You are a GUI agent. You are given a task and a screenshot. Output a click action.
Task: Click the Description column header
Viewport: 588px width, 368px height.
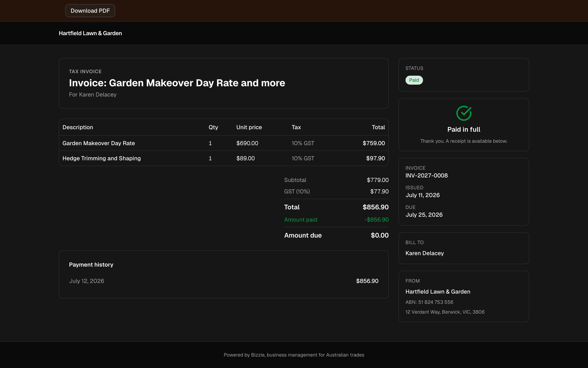[x=78, y=127]
